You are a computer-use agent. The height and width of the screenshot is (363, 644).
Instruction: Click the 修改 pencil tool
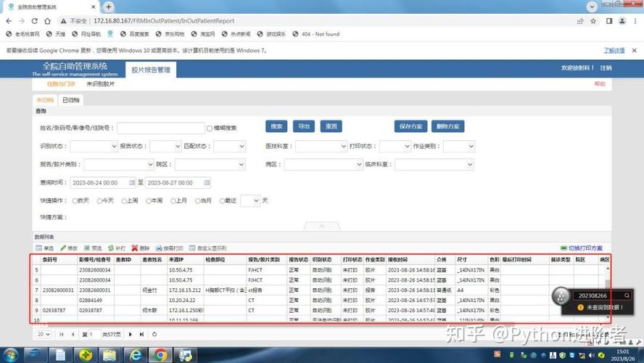(69, 248)
